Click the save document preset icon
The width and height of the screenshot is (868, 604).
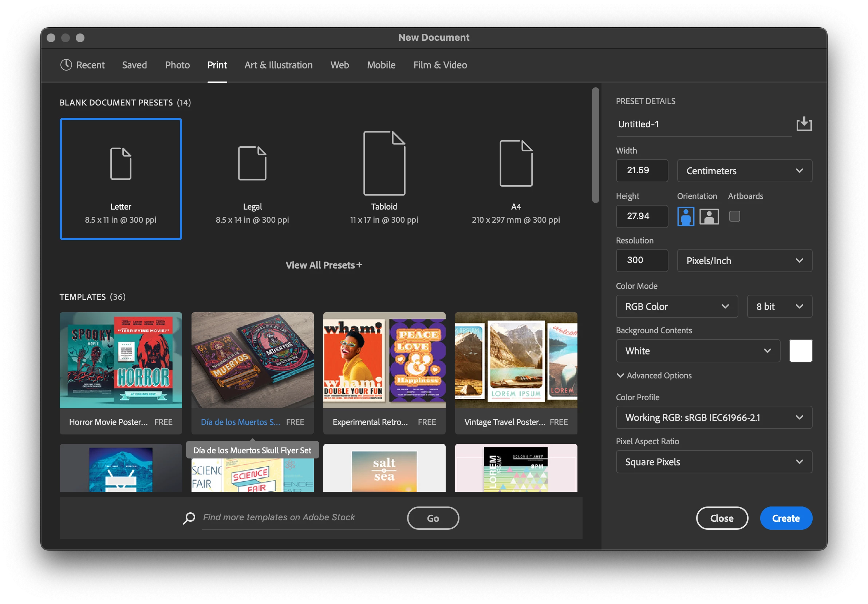pyautogui.click(x=804, y=124)
